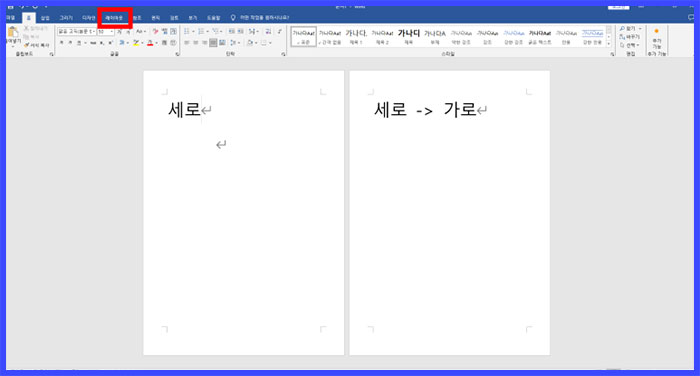Image resolution: width=700 pixels, height=376 pixels.
Task: Click the Increase Indent icon
Action: tap(241, 31)
